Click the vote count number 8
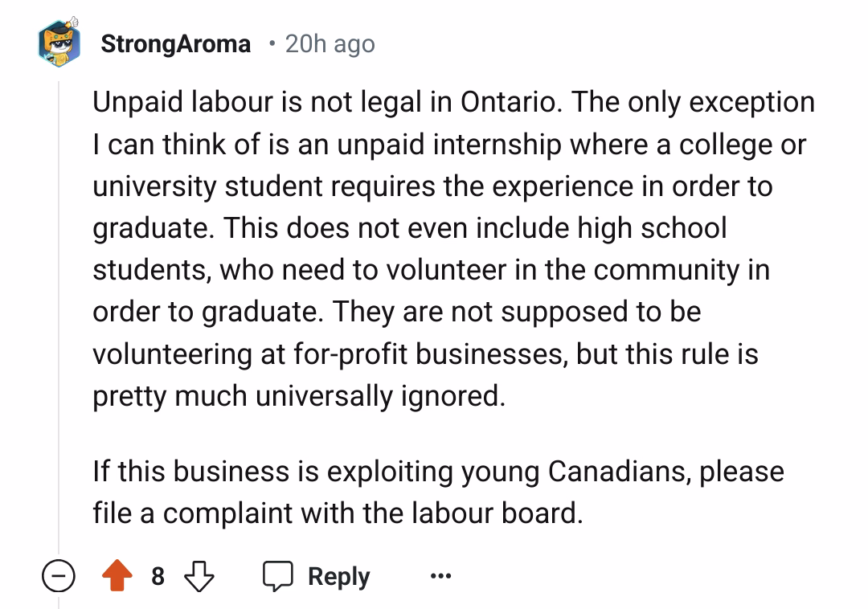868x609 pixels. (158, 577)
